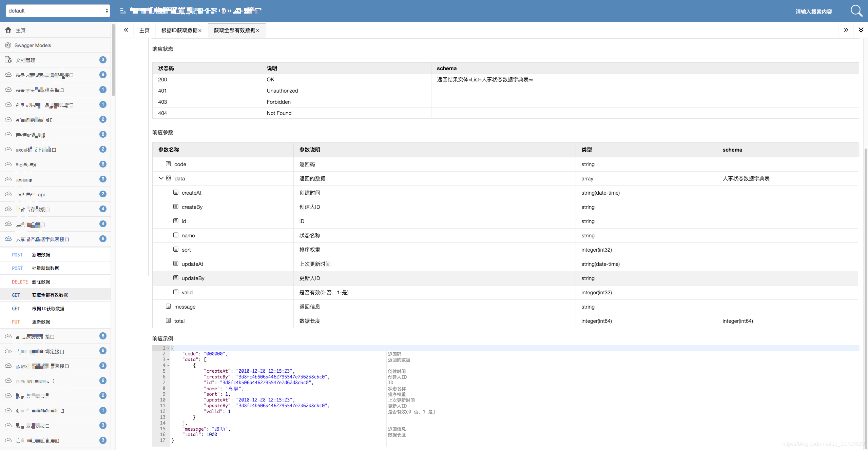Viewport: 868px width, 450px height.
Task: Click the 文档管理 document icon
Action: point(8,60)
